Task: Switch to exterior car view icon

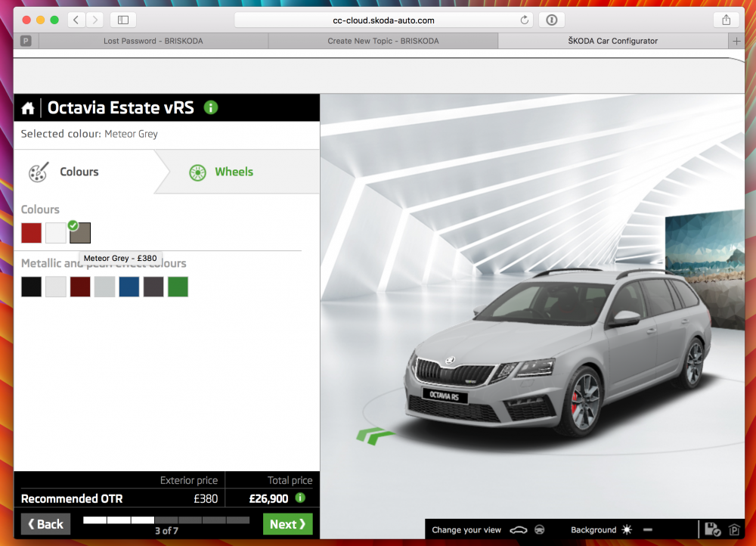Action: [x=519, y=530]
